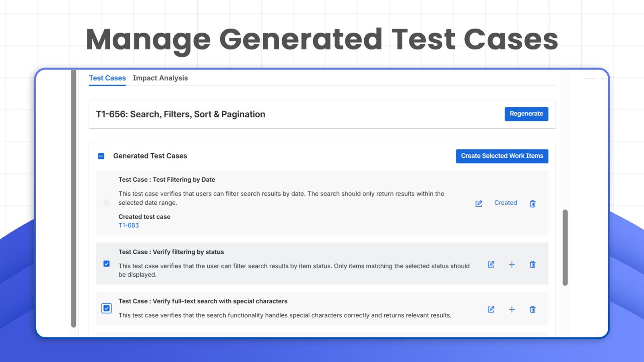Screen dimensions: 644x362
Task: Click Create Selected Work Items
Action: tap(502, 156)
